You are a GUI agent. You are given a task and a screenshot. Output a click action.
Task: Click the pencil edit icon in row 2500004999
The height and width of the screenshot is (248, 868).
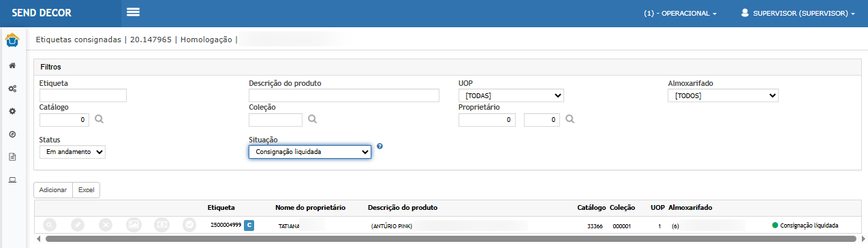(x=78, y=225)
